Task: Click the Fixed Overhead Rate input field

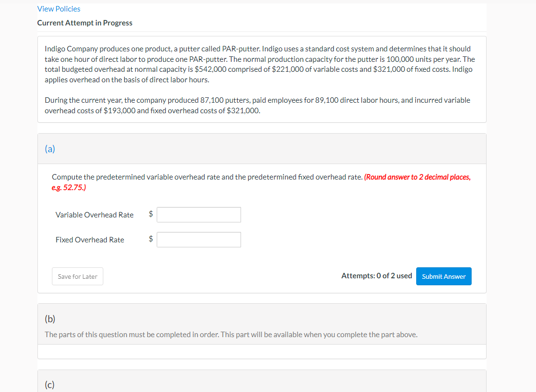Action: (198, 239)
